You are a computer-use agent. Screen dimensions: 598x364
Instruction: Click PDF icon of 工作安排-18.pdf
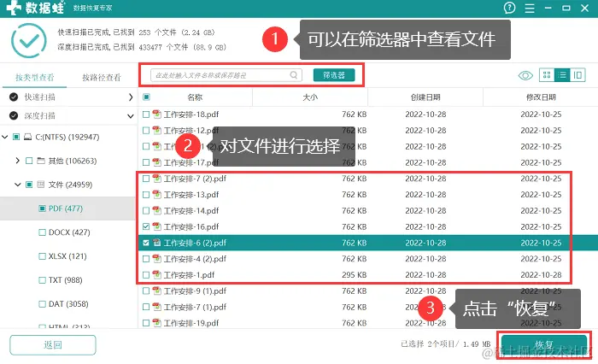tap(156, 114)
